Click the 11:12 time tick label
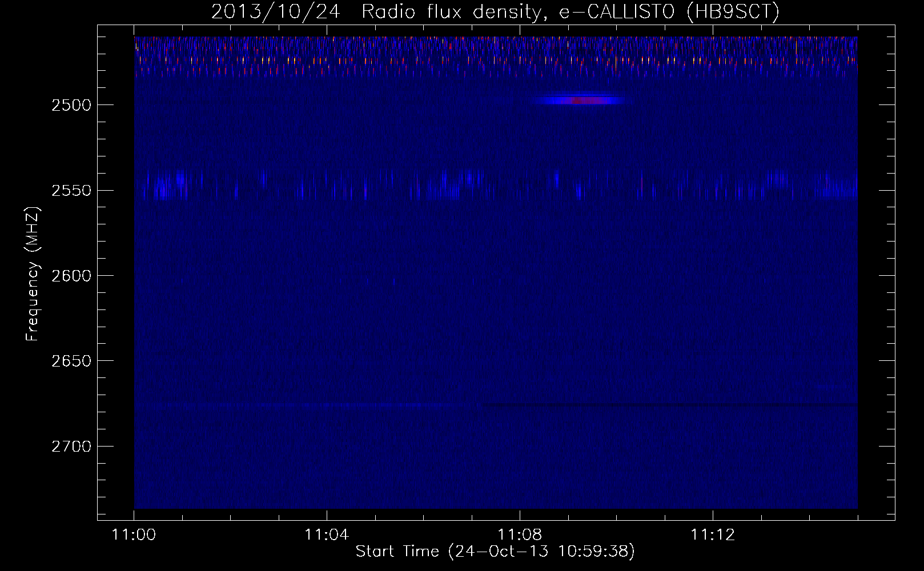 pyautogui.click(x=713, y=535)
